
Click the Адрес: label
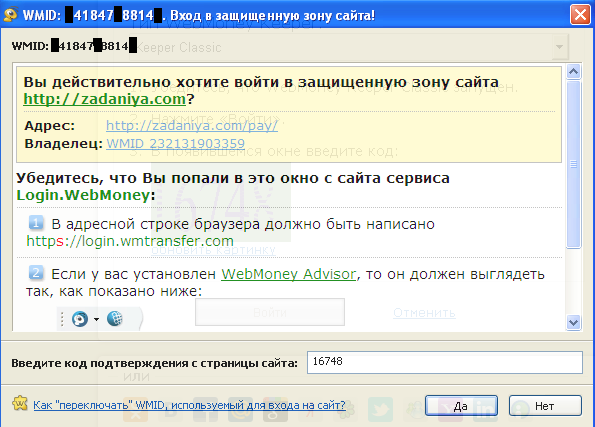50,126
